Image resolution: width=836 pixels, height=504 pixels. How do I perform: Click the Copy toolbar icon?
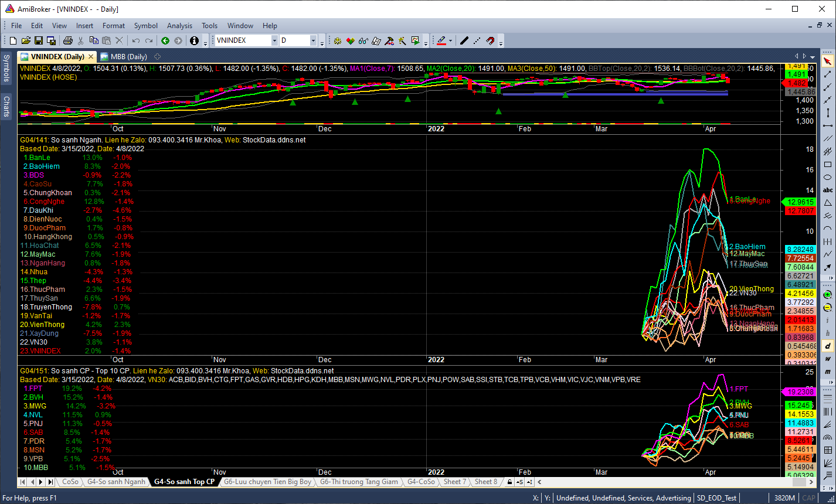[94, 40]
